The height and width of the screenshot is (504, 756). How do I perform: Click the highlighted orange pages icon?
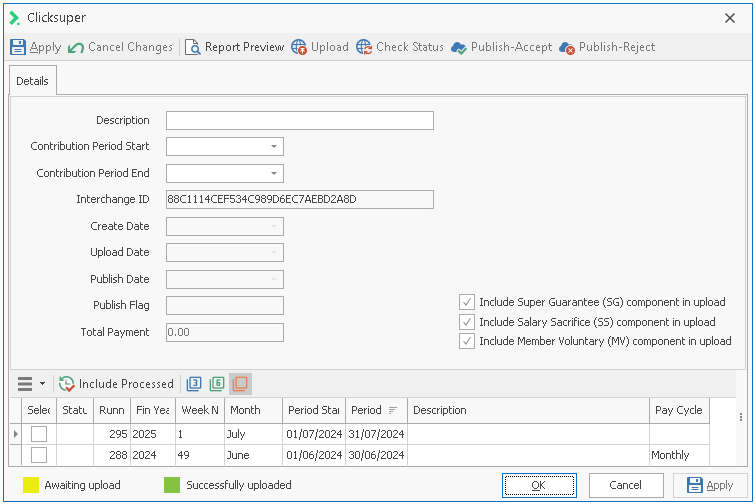[240, 384]
